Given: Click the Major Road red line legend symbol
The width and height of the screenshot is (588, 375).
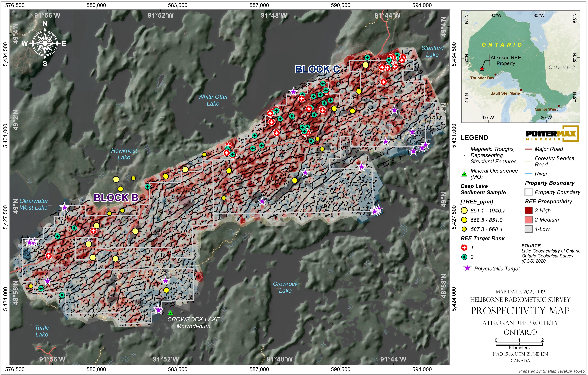Looking at the screenshot, I should [528, 149].
